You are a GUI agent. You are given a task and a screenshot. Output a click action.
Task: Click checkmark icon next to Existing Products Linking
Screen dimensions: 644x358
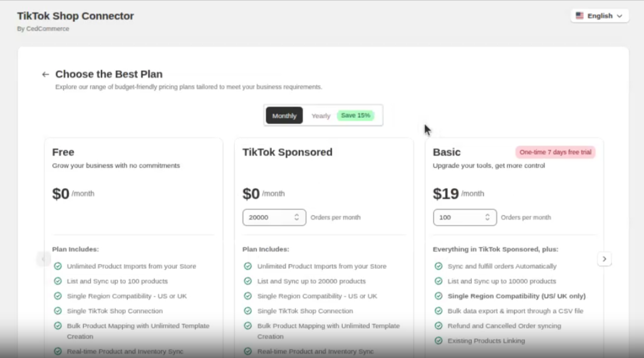(x=439, y=341)
